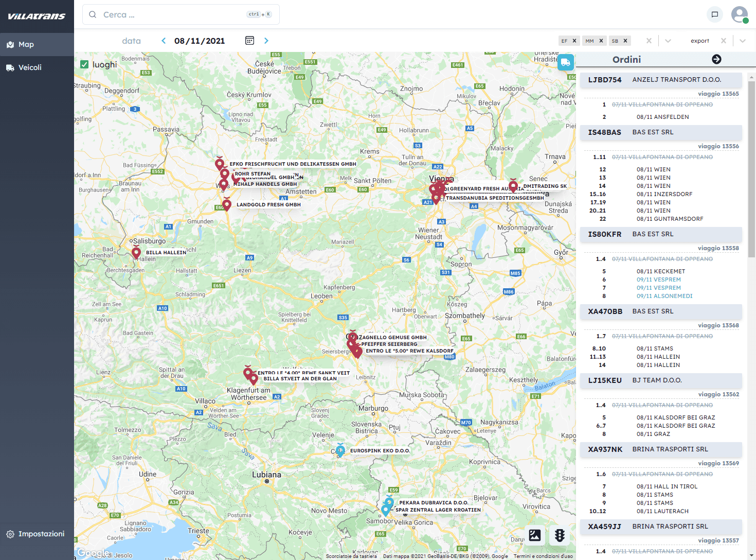The height and width of the screenshot is (560, 756).
Task: Switch map to satellite image view
Action: click(x=535, y=535)
